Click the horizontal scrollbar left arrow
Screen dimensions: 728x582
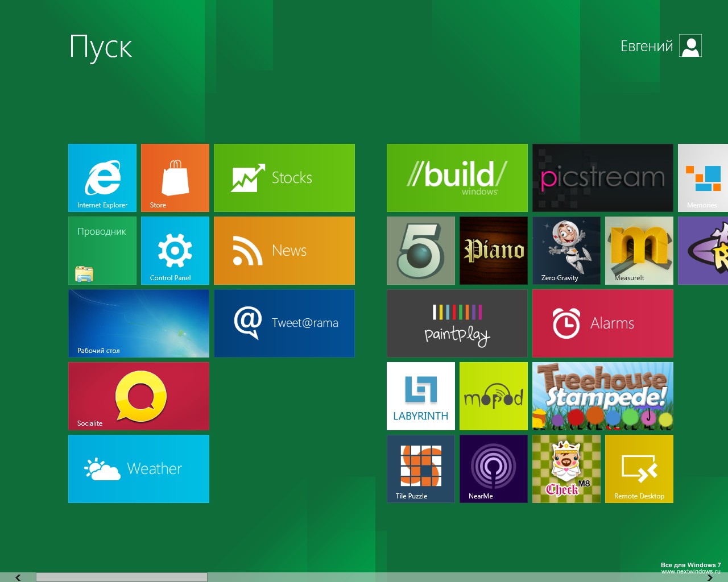coord(18,577)
